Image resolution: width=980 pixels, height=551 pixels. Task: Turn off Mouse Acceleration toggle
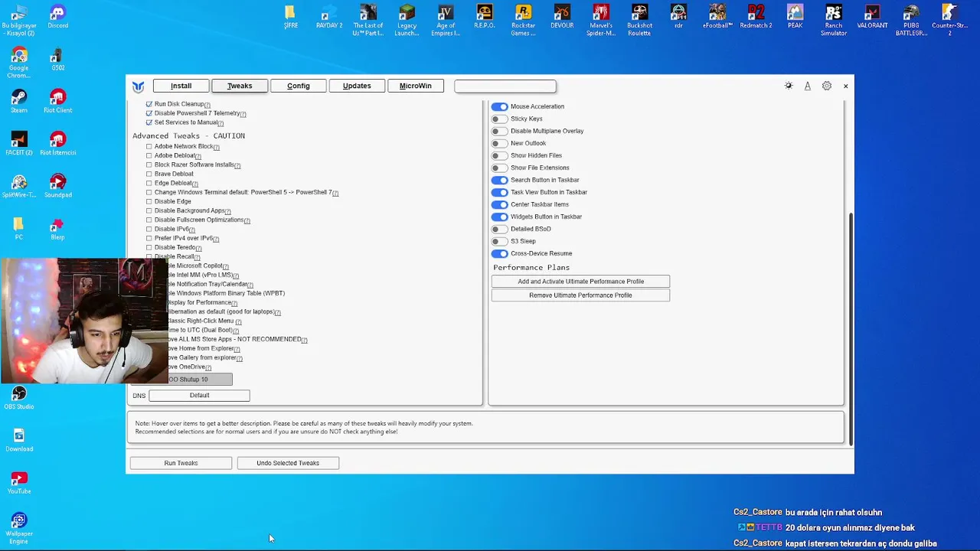499,106
